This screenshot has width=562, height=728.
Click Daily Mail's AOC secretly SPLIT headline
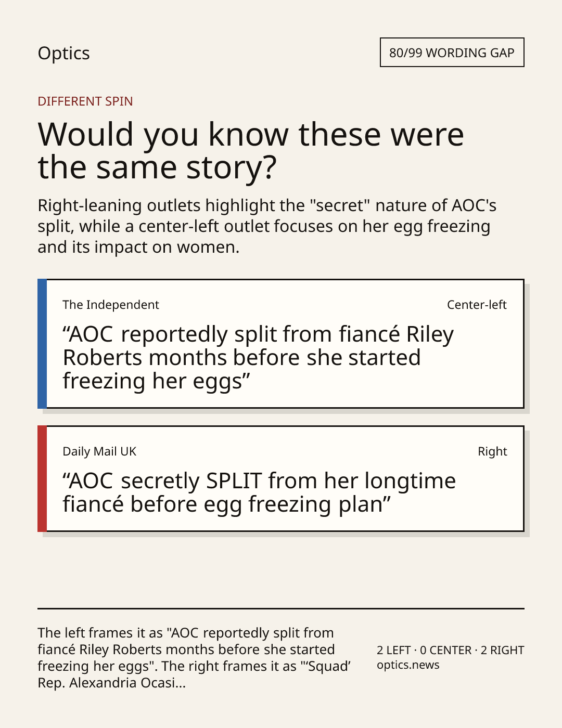[259, 492]
